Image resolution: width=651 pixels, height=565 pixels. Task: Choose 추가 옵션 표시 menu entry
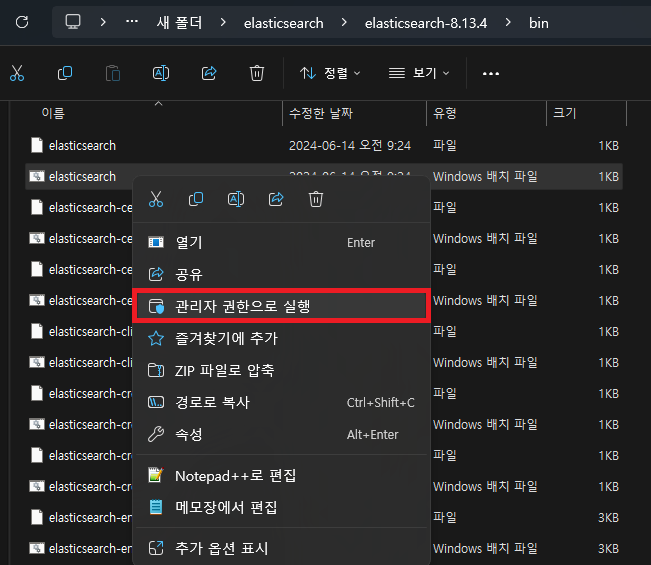tap(281, 548)
